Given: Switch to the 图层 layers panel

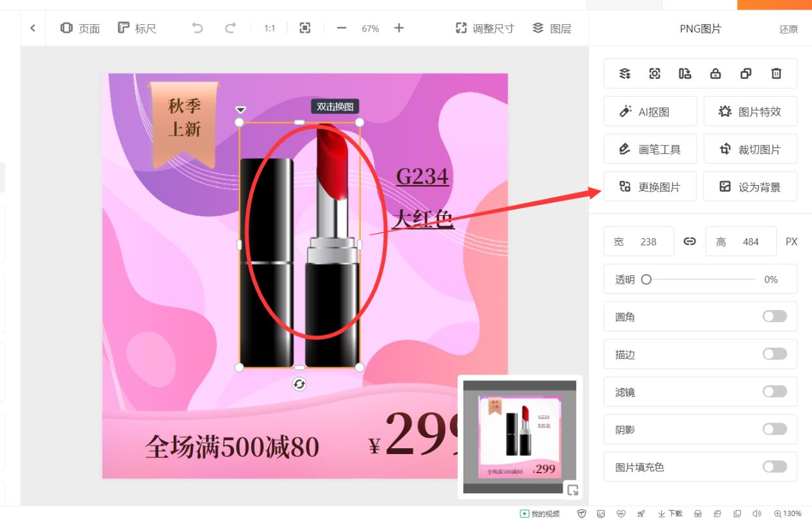Looking at the screenshot, I should [x=551, y=28].
